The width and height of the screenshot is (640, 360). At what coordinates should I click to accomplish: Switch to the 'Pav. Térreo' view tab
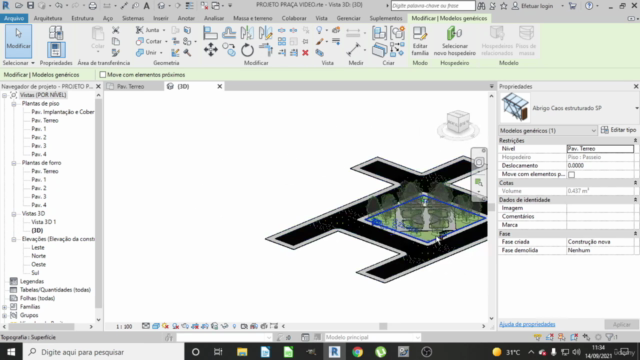click(x=131, y=87)
